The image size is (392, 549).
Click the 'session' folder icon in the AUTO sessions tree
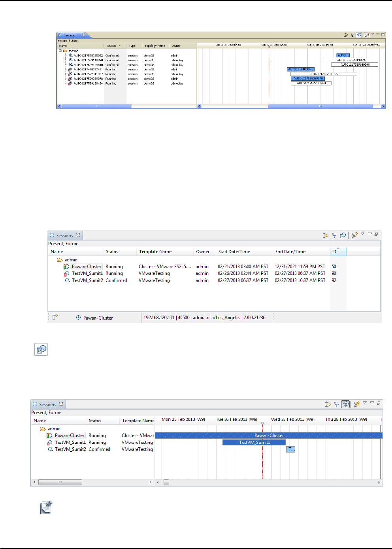click(x=65, y=51)
